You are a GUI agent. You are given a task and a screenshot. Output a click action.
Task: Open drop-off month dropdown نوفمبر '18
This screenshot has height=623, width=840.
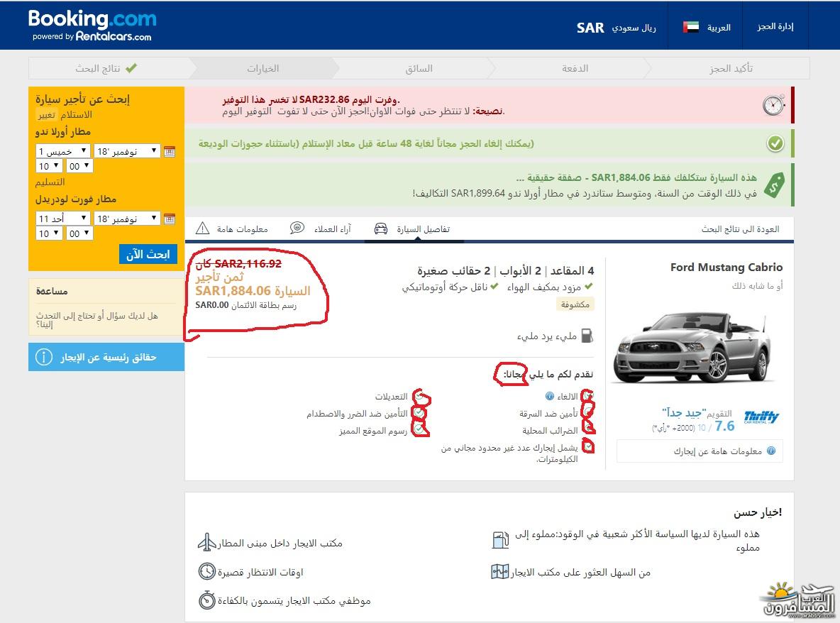(x=127, y=219)
